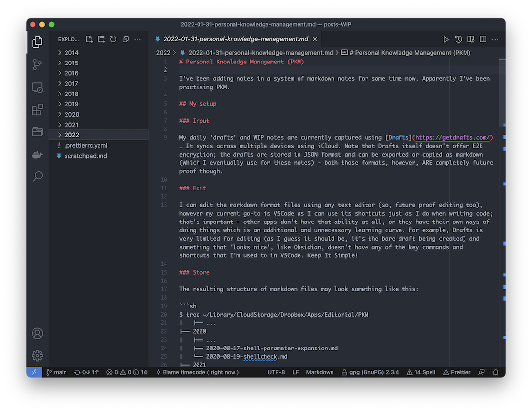Refresh the Explorer file tree
The width and height of the screenshot is (532, 412).
point(112,39)
